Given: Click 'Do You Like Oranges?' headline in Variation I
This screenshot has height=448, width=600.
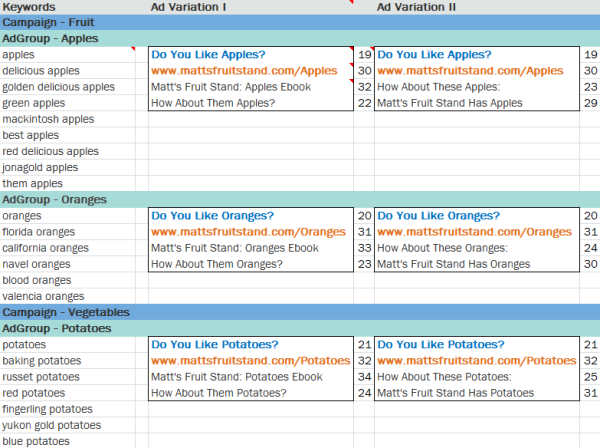Looking at the screenshot, I should 212,215.
